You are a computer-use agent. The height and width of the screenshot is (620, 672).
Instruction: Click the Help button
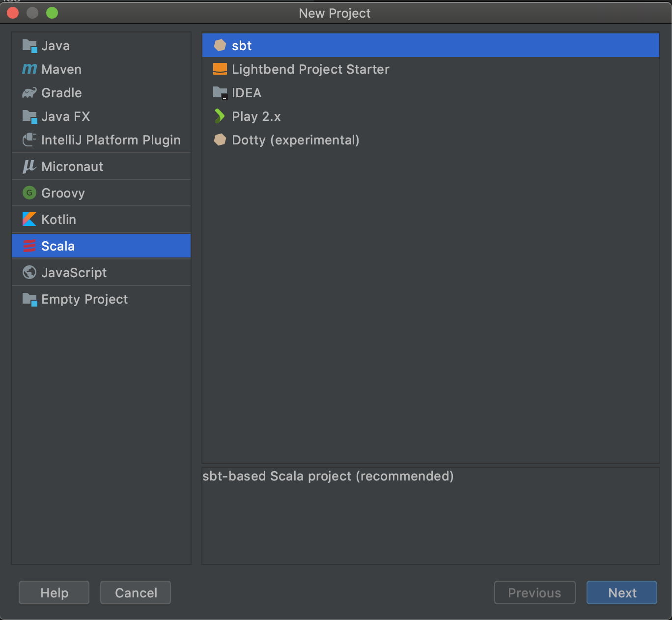(x=54, y=592)
